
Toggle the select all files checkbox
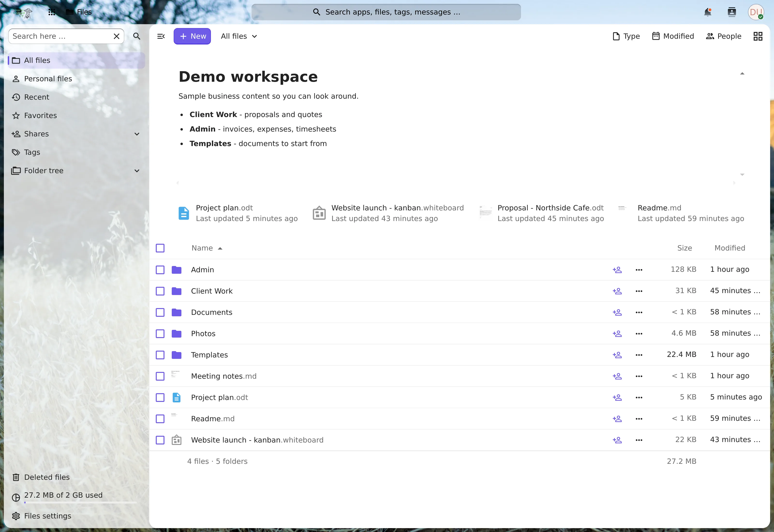(160, 248)
